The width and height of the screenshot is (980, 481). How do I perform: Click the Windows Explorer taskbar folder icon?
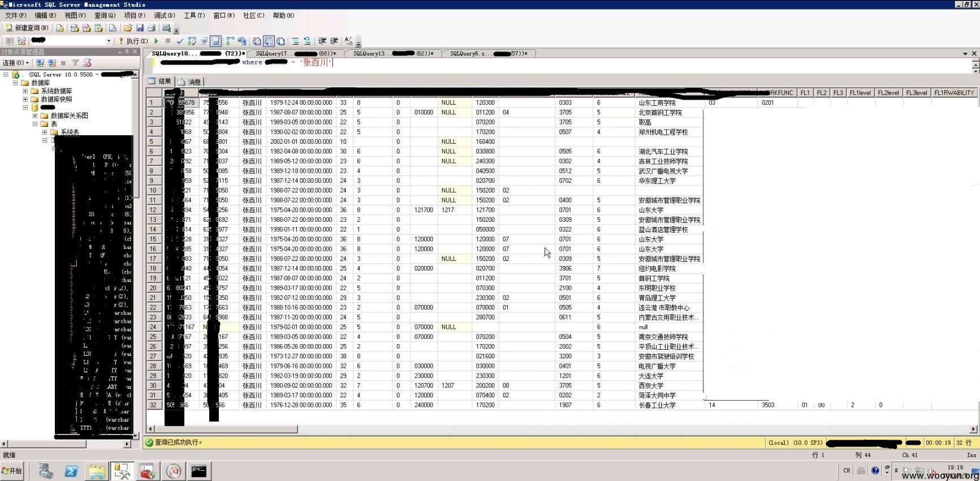[97, 471]
